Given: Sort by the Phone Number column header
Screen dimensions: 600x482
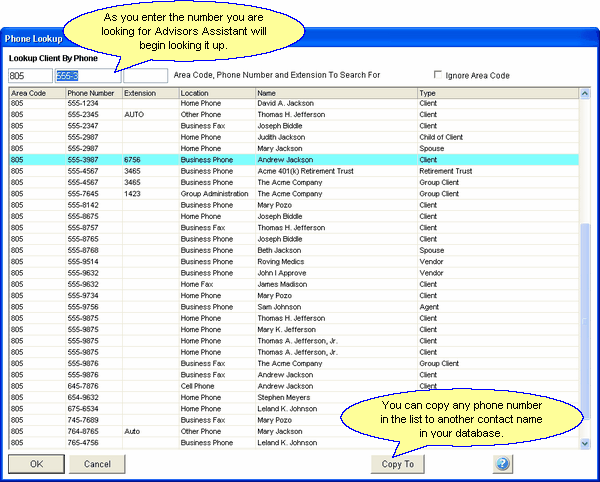Looking at the screenshot, I should click(x=93, y=93).
